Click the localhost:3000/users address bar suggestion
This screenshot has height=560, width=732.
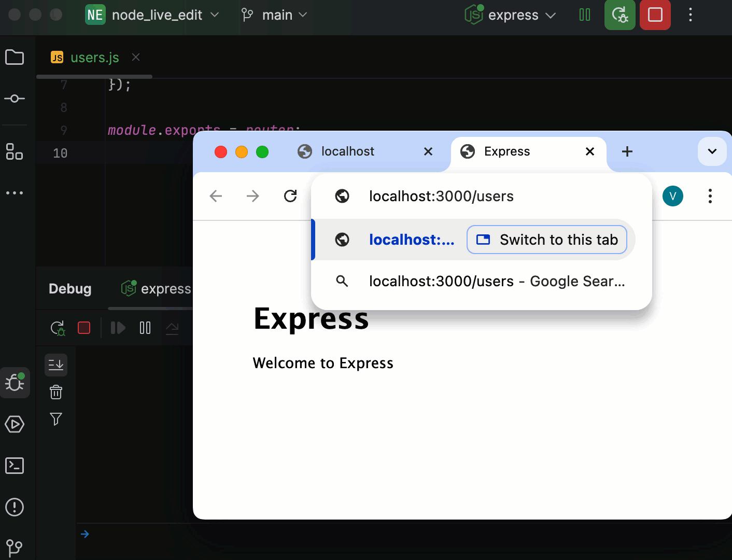[x=441, y=196]
